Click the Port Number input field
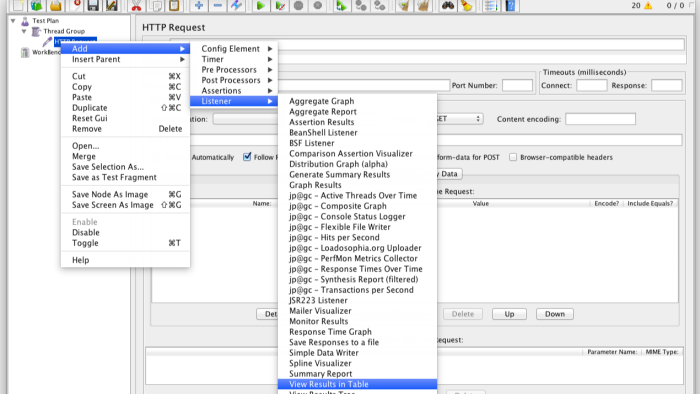 point(517,85)
